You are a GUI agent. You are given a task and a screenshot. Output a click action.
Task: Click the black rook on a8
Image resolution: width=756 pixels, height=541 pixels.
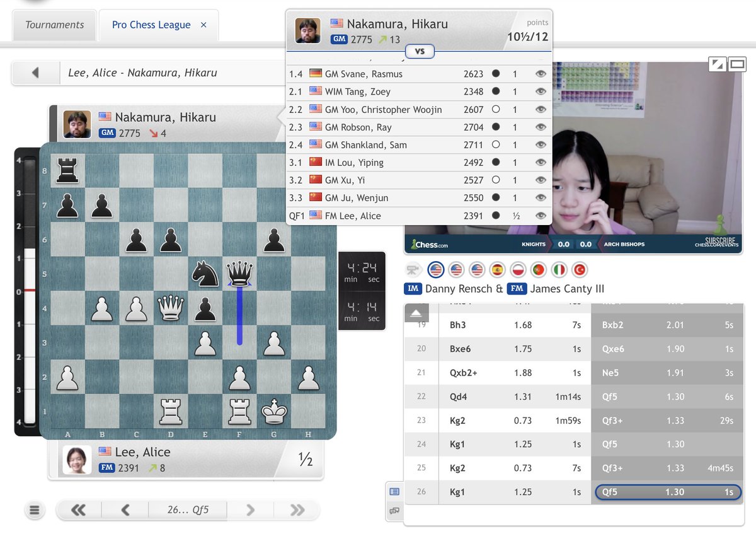(x=67, y=171)
